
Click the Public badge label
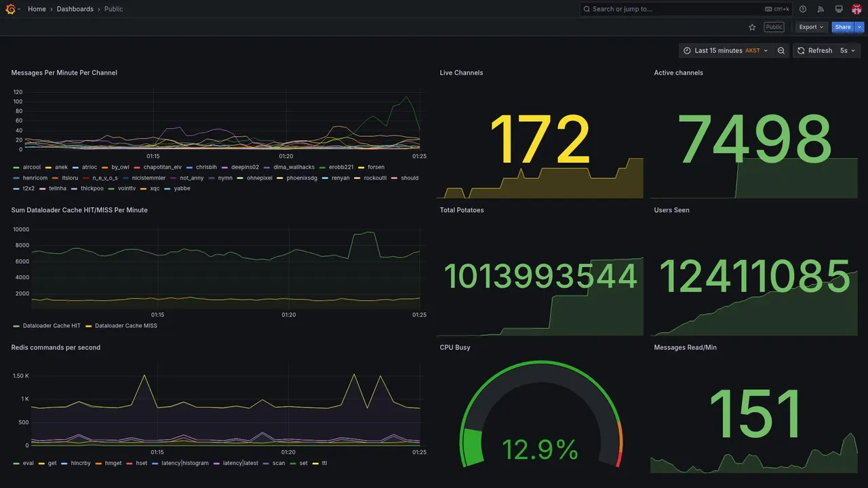[774, 27]
